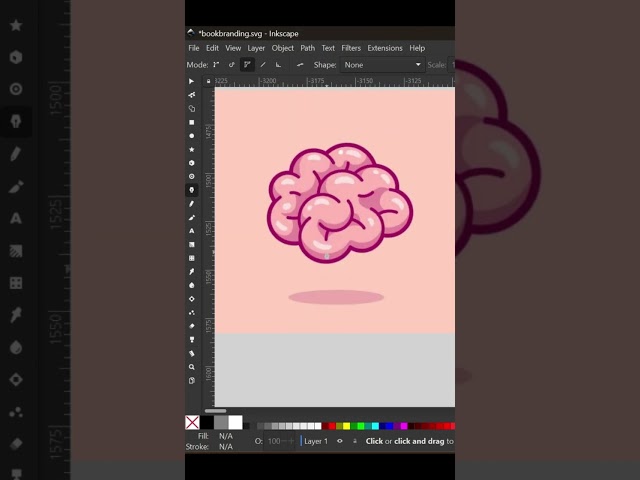The height and width of the screenshot is (480, 640).
Task: Enable regular Bezier path mode
Action: (216, 64)
